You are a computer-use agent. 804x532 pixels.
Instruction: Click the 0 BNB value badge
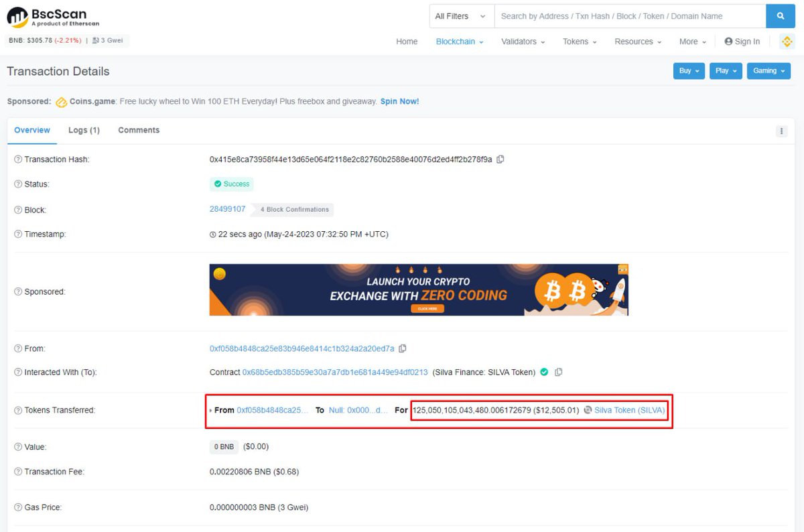224,447
